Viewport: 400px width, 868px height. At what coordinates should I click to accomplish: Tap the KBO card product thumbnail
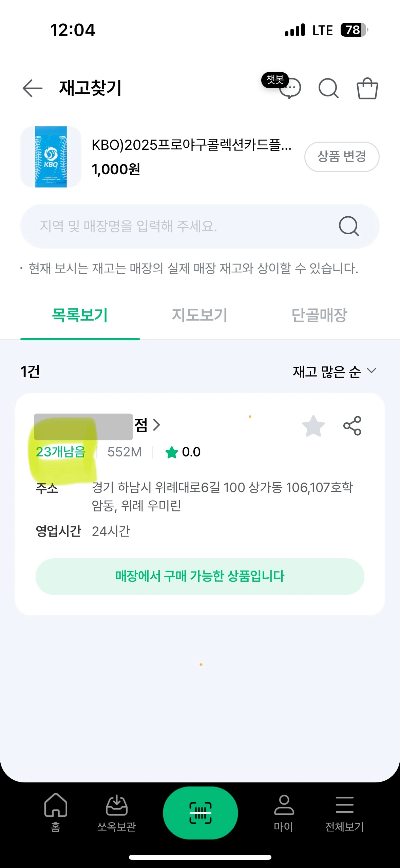click(x=51, y=157)
